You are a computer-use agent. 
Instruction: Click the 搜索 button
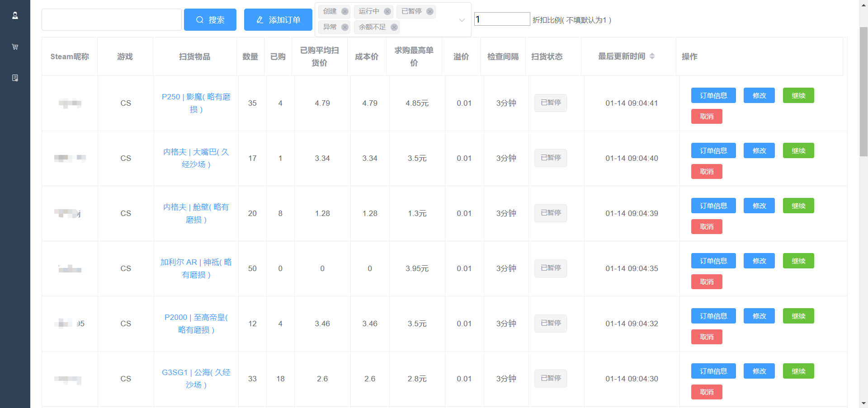tap(210, 20)
